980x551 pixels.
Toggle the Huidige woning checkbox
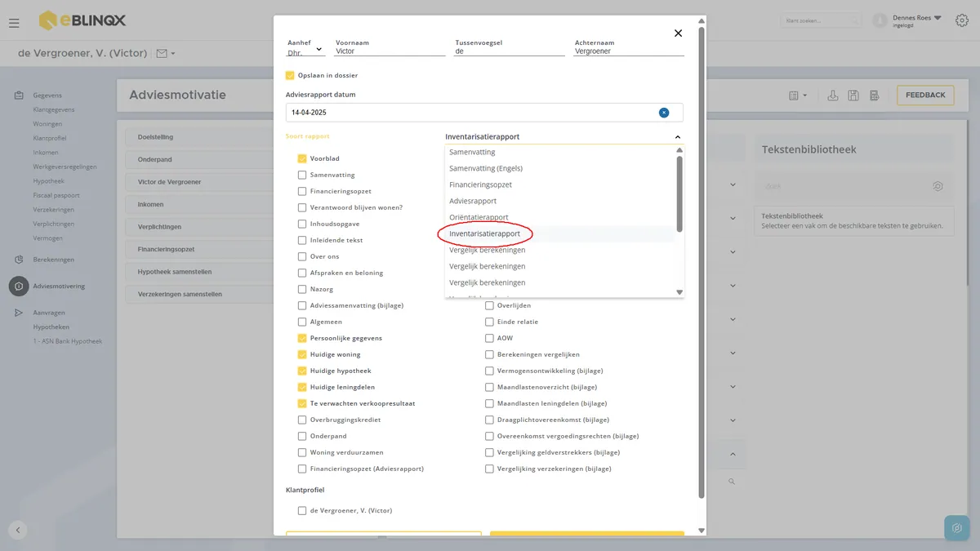click(302, 354)
